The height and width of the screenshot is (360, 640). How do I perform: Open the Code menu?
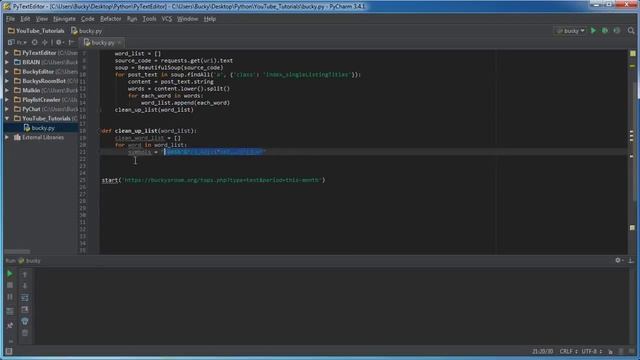coord(87,19)
